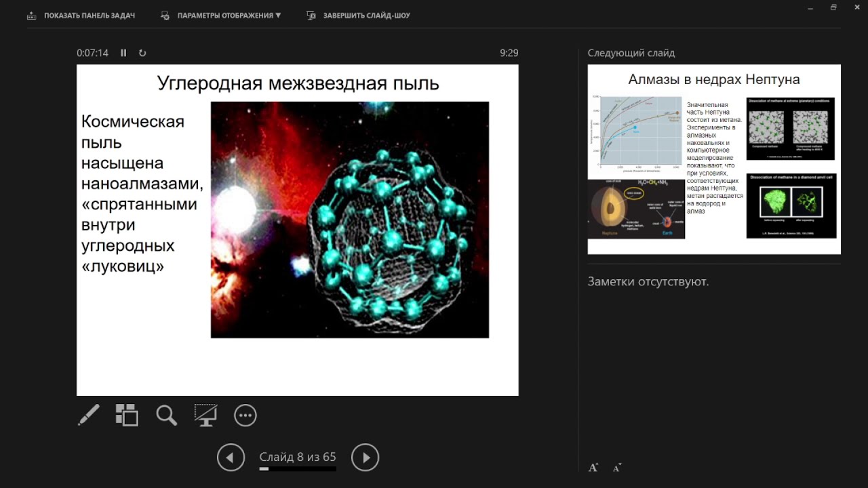Restore down the presenter window

pyautogui.click(x=833, y=7)
